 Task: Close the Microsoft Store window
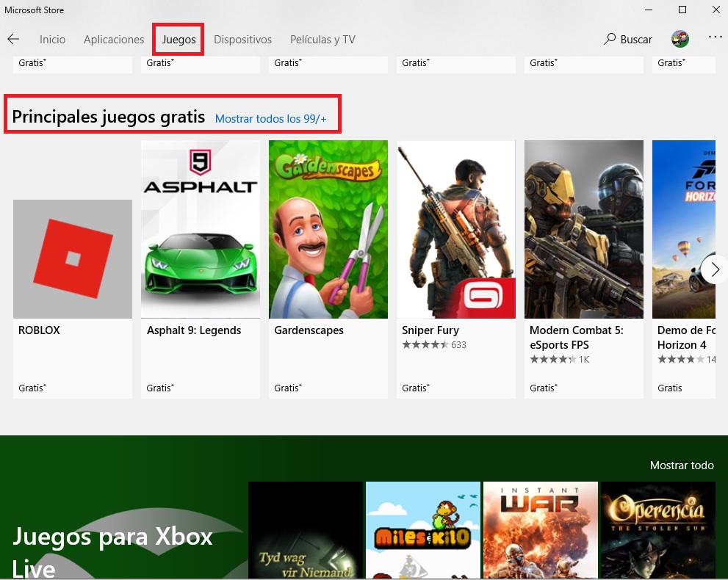(x=716, y=10)
